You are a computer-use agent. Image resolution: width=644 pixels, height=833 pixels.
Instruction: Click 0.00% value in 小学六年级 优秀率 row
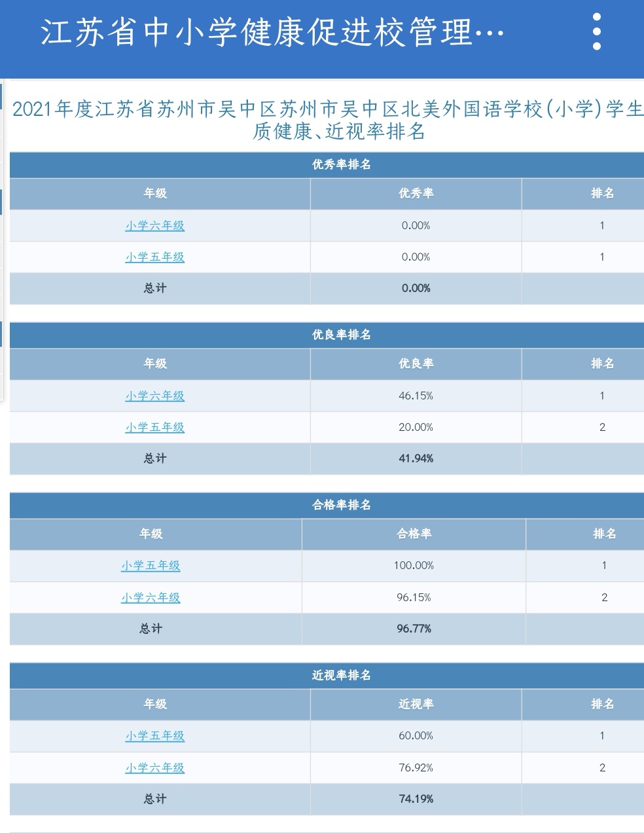pyautogui.click(x=416, y=225)
